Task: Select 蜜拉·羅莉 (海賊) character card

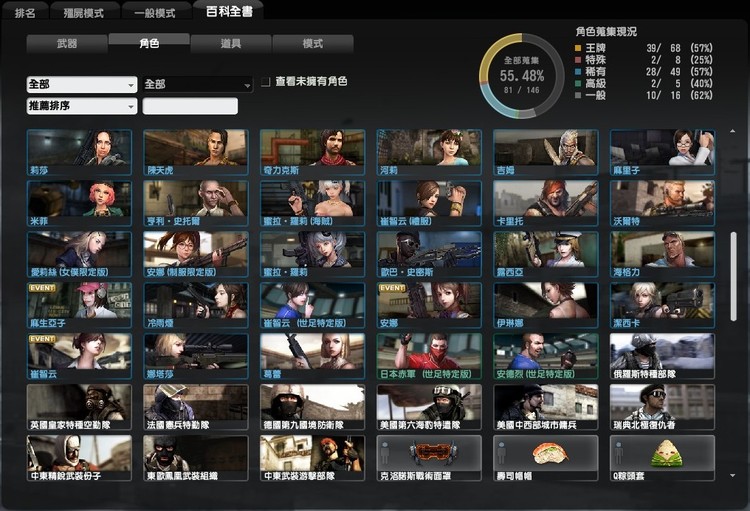Action: (312, 203)
